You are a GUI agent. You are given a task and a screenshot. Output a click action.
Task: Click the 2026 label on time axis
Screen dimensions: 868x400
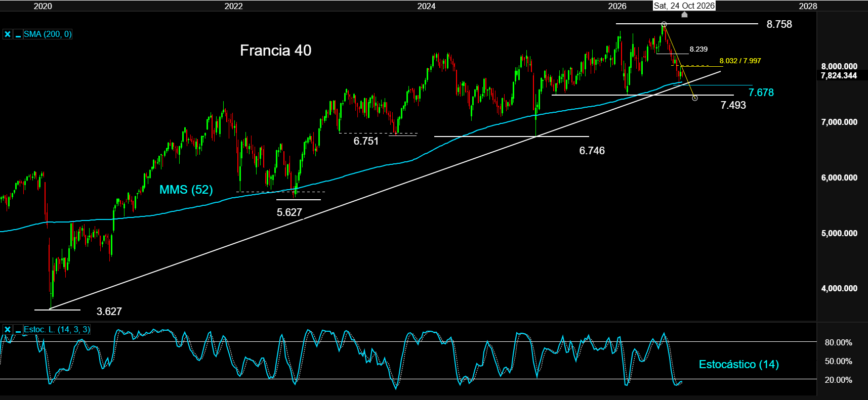617,6
